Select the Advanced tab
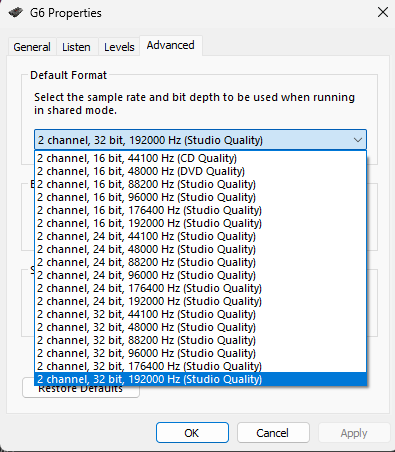Screen dimensions: 395x452 click(x=171, y=45)
